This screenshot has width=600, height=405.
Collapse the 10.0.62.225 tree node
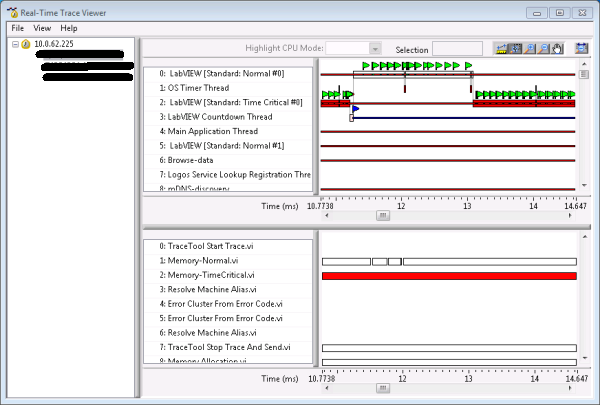pos(15,44)
